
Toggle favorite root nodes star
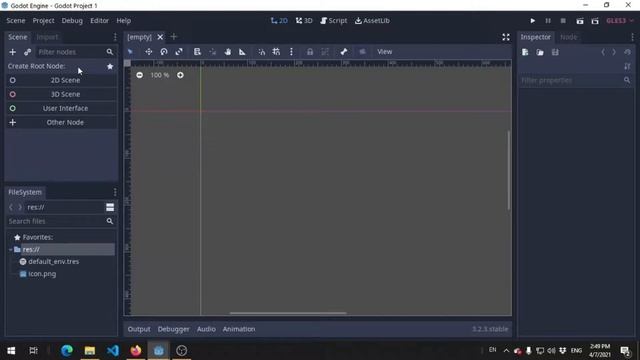pos(110,66)
